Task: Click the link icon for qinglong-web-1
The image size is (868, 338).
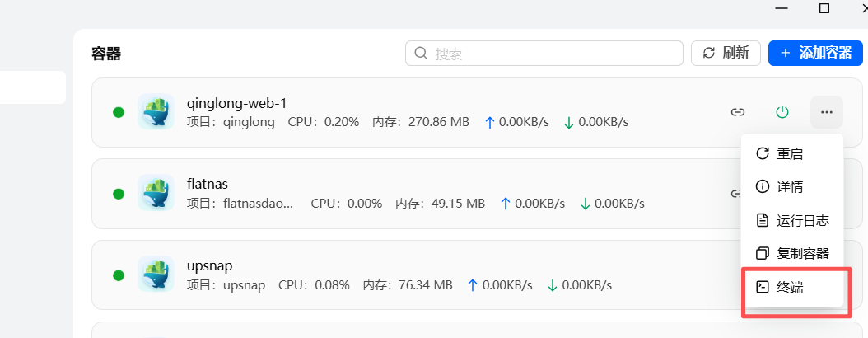Action: click(x=738, y=112)
